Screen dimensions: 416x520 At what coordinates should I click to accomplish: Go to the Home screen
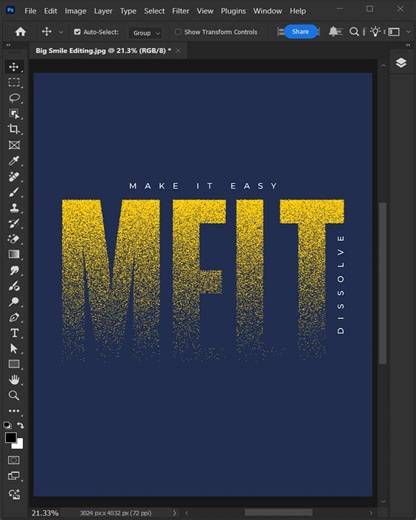click(20, 32)
